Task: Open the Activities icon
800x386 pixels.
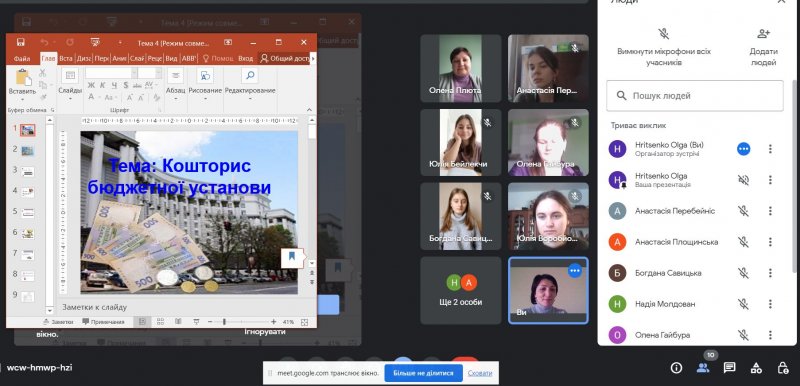Action: tap(756, 368)
